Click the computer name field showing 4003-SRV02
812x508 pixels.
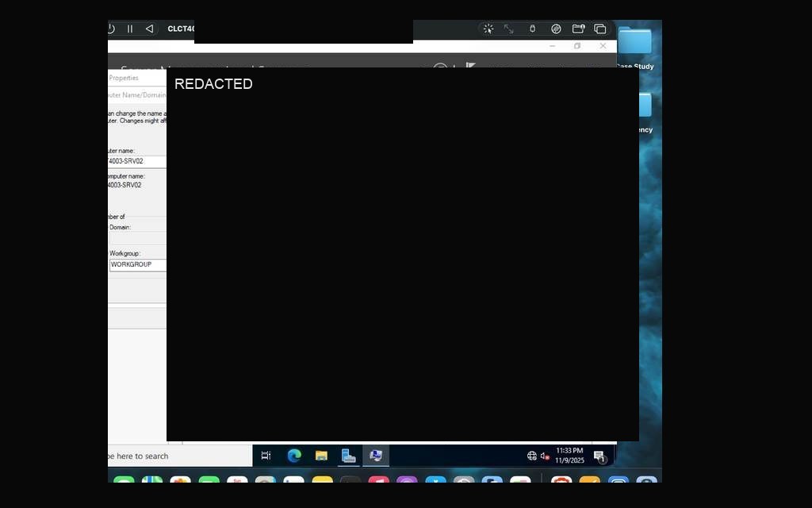[137, 161]
